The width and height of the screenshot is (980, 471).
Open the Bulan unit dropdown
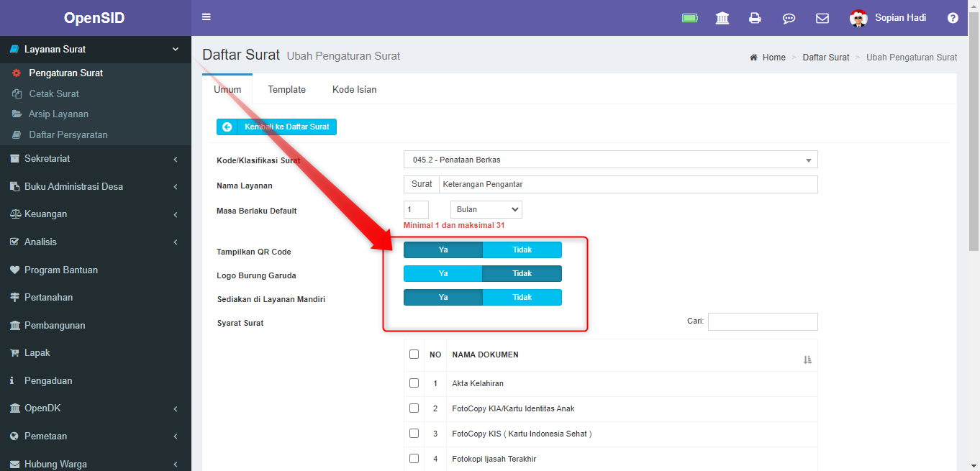coord(486,209)
